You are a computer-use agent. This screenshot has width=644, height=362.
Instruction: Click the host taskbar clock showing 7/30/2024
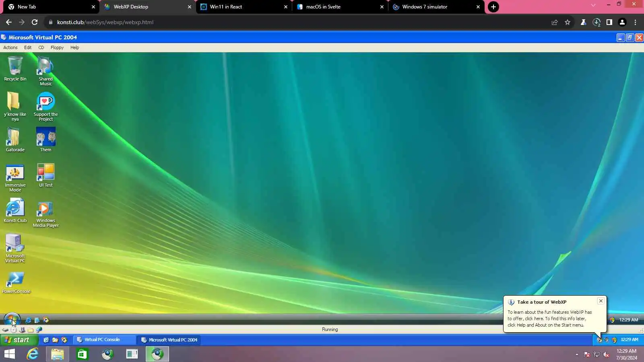[x=627, y=354]
